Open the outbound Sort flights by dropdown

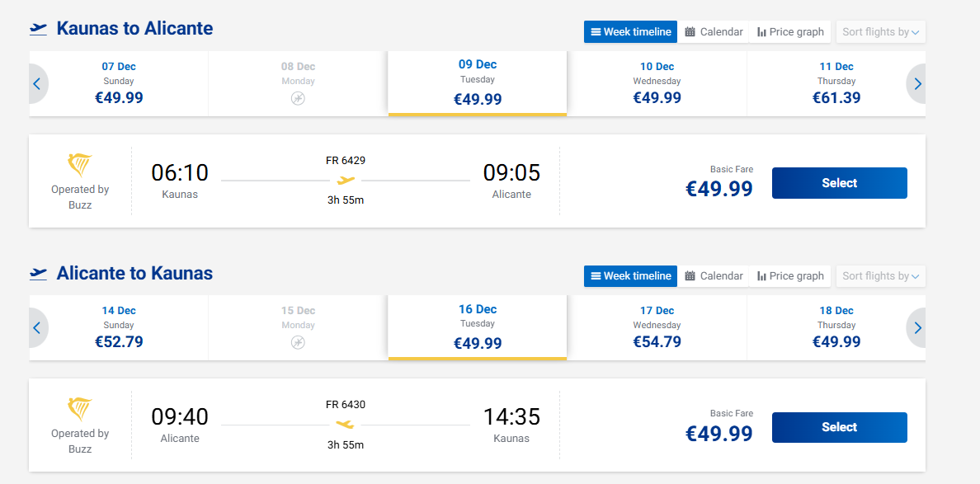point(881,32)
